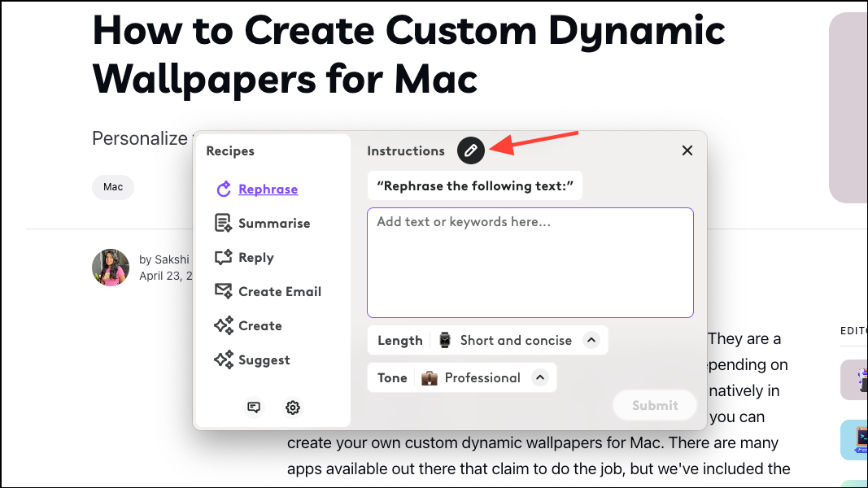Click the Recipes heading label
Image resolution: width=868 pixels, height=488 pixels.
(x=230, y=151)
